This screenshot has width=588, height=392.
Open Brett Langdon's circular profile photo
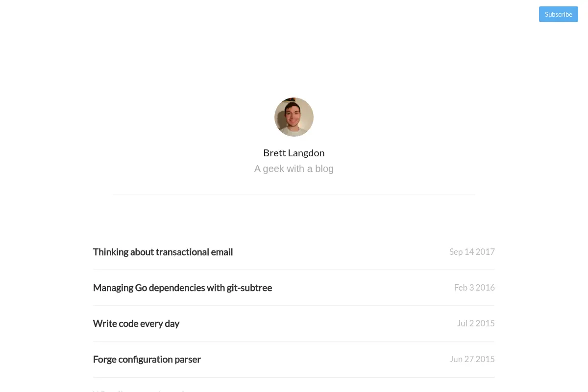coord(294,117)
